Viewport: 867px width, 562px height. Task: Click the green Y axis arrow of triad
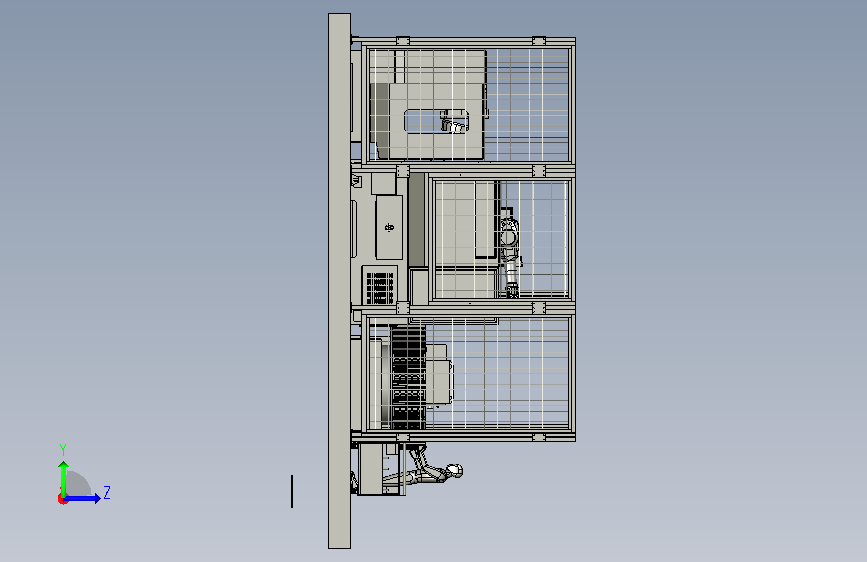(64, 478)
